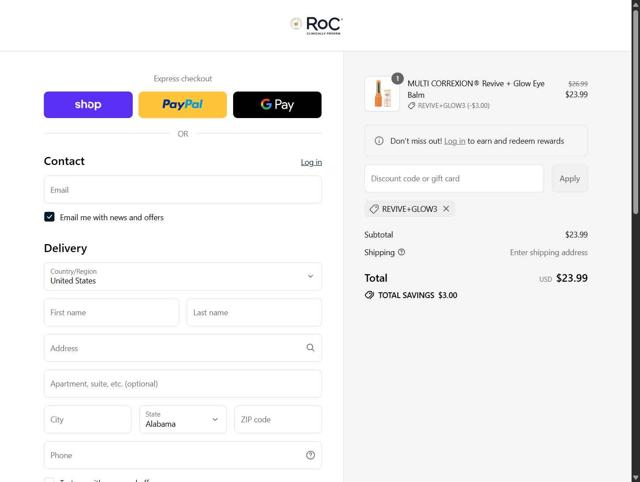Click the 'Enter shipping address' text
640x482 pixels.
549,252
